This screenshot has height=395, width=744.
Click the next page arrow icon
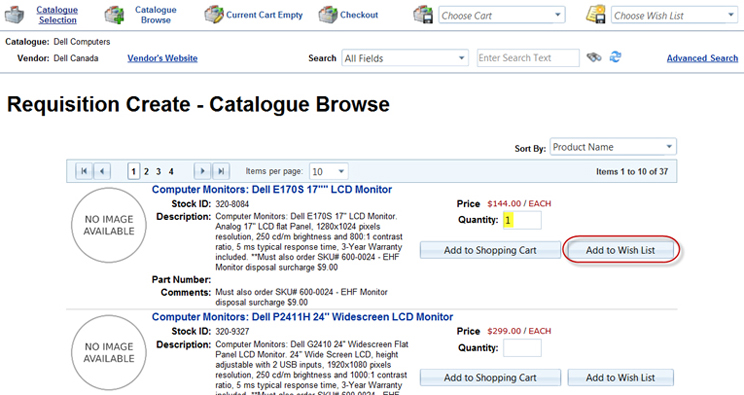pyautogui.click(x=203, y=171)
